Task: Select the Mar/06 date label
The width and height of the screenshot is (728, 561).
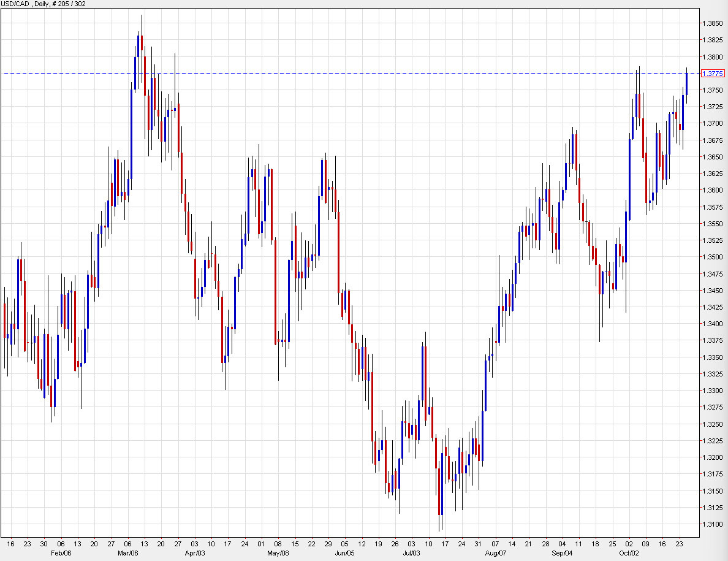Action: pyautogui.click(x=127, y=552)
